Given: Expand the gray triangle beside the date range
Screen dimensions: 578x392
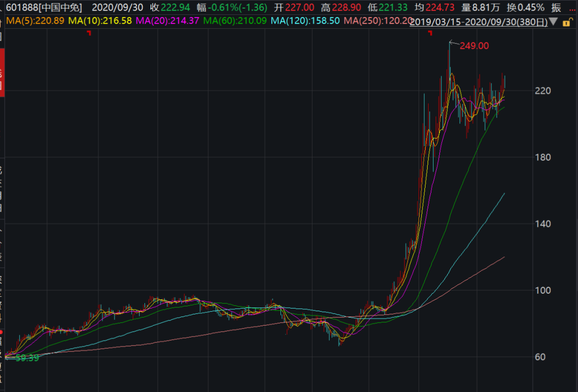Looking at the screenshot, I should click(x=553, y=22).
